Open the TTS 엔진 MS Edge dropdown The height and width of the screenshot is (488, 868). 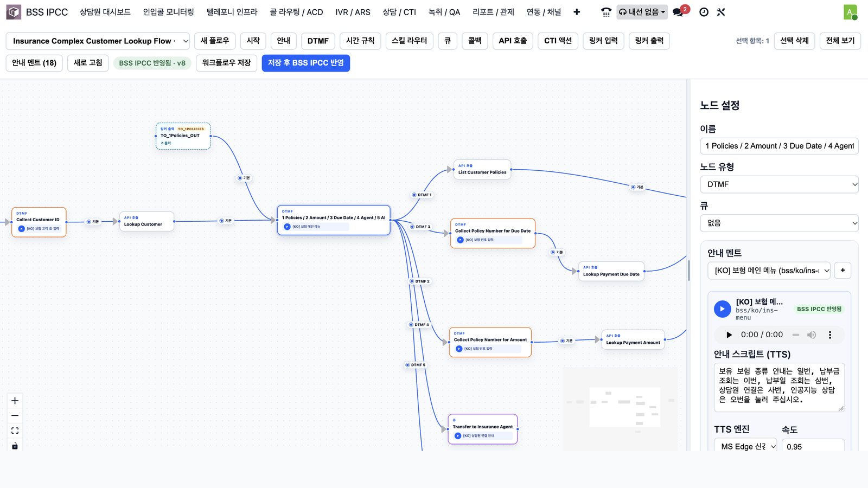[746, 446]
